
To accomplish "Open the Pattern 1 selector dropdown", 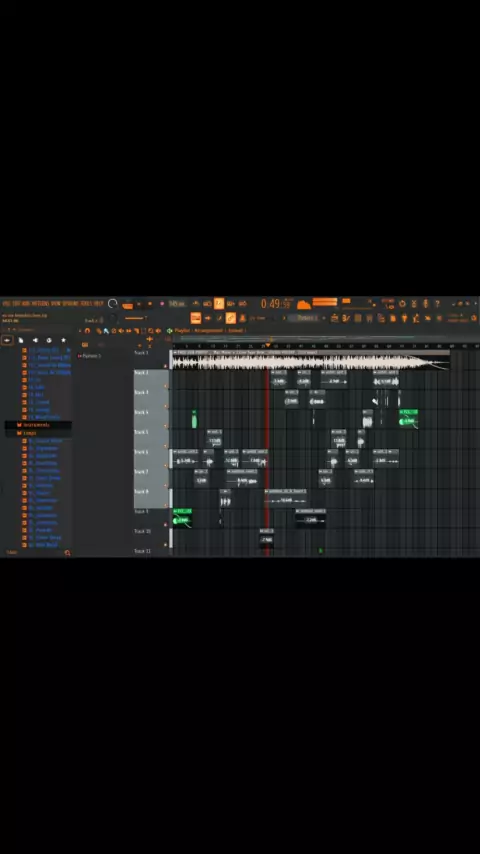I will (306, 318).
